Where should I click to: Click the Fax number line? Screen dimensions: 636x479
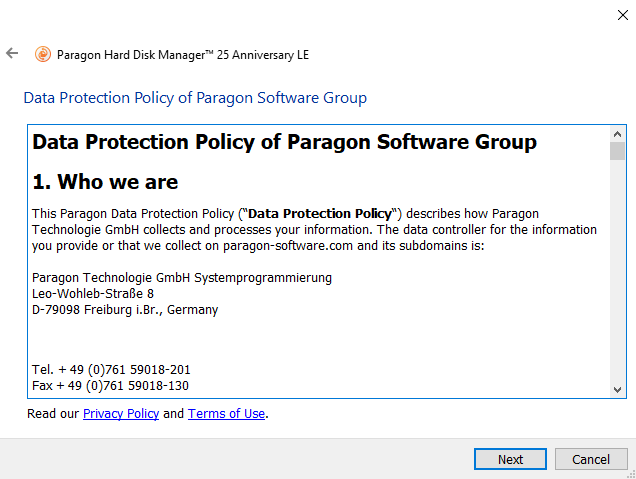point(111,385)
